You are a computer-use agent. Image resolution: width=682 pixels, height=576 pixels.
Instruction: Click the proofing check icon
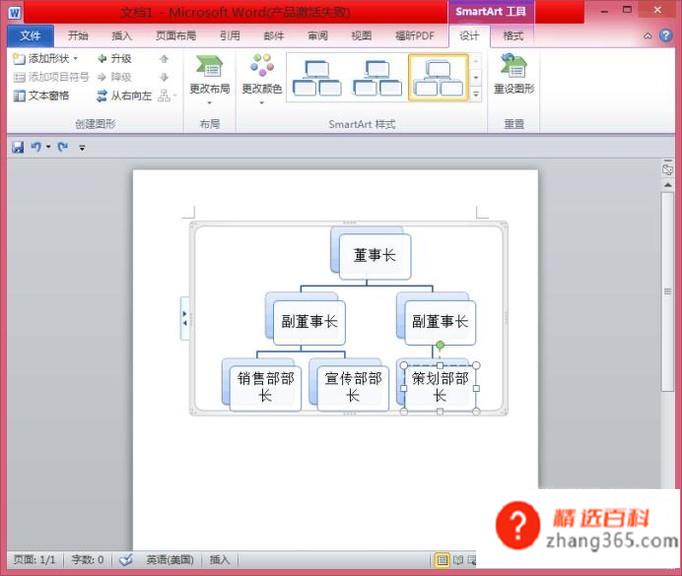126,559
